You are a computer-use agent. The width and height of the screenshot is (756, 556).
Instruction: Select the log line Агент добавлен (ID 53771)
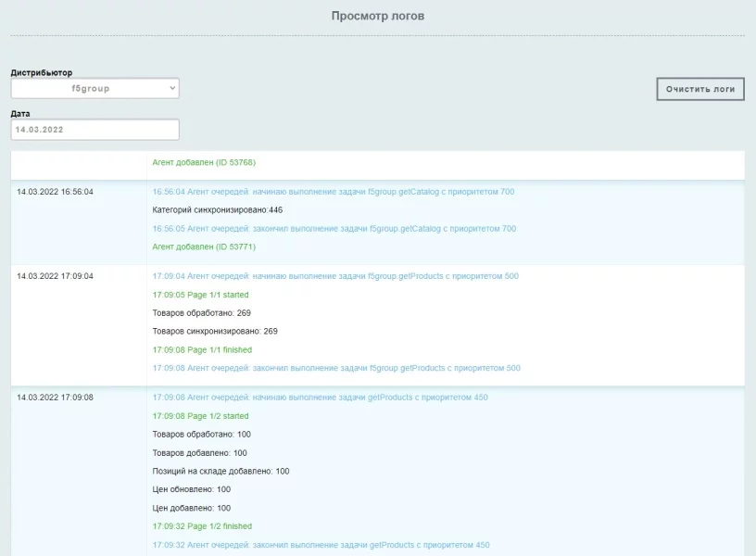(204, 247)
